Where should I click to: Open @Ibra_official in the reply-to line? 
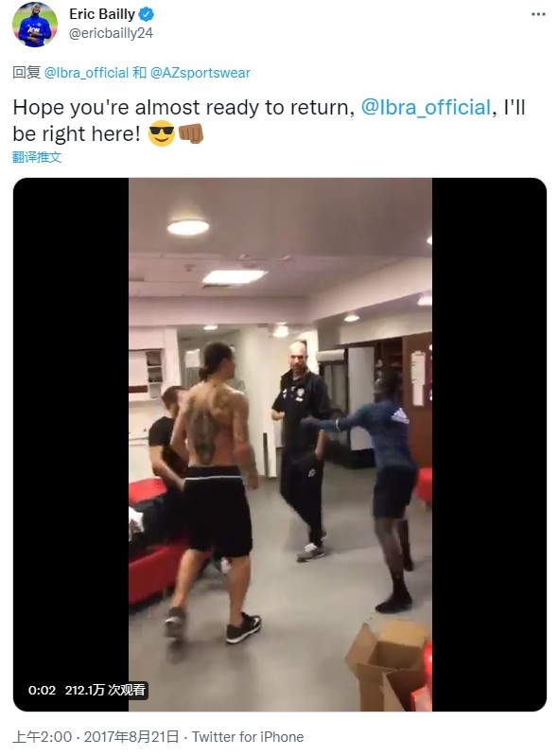pyautogui.click(x=86, y=73)
